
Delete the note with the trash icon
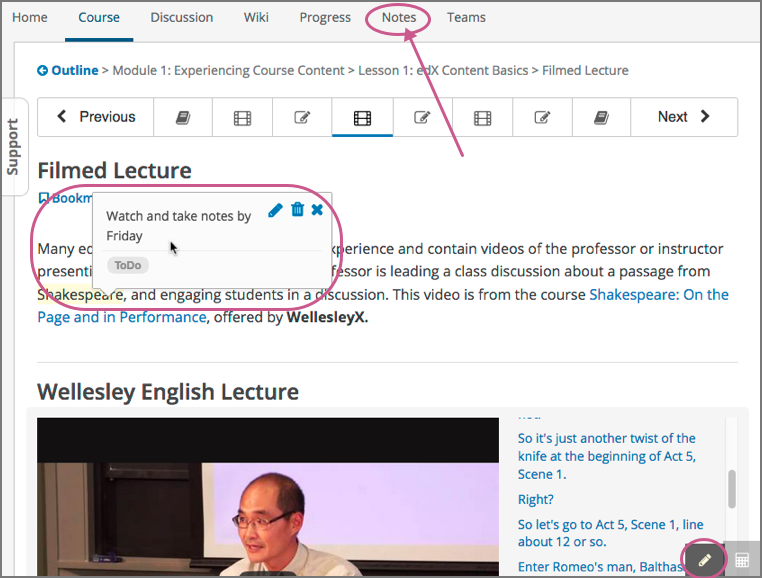click(297, 210)
